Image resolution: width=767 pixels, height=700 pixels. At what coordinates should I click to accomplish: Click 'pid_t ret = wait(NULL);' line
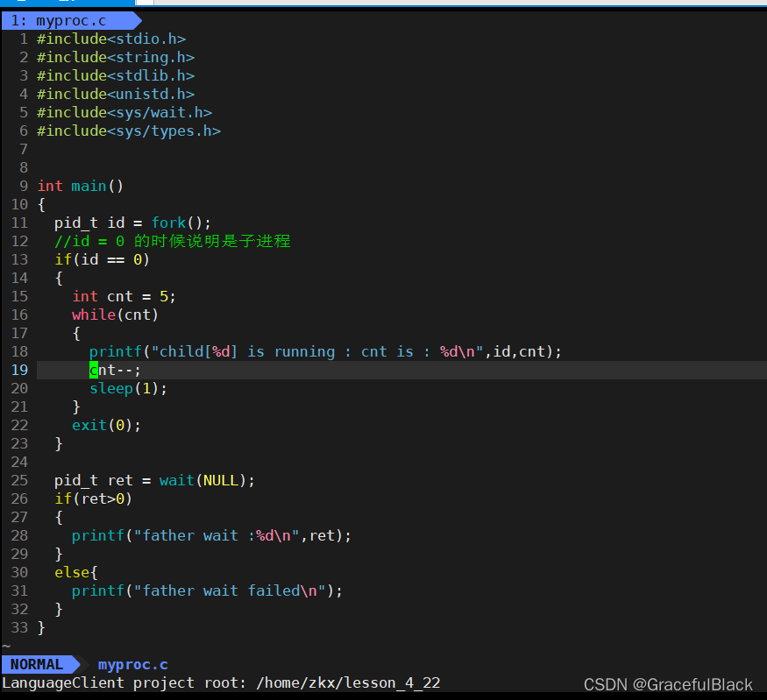(154, 480)
